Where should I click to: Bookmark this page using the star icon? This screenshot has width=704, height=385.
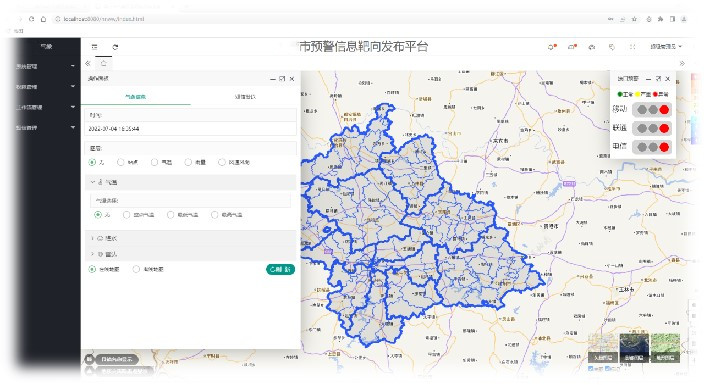point(634,19)
